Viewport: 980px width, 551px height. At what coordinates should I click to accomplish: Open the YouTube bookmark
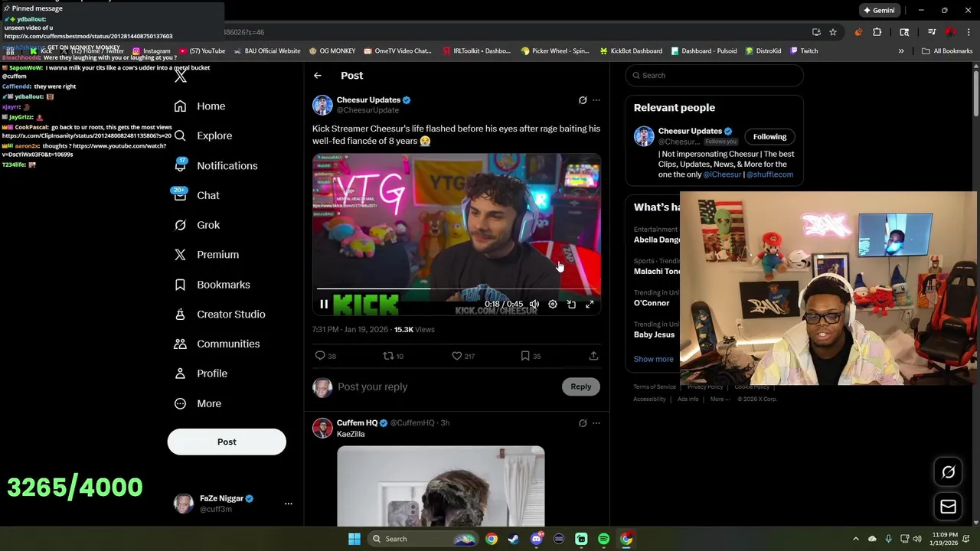tap(202, 51)
